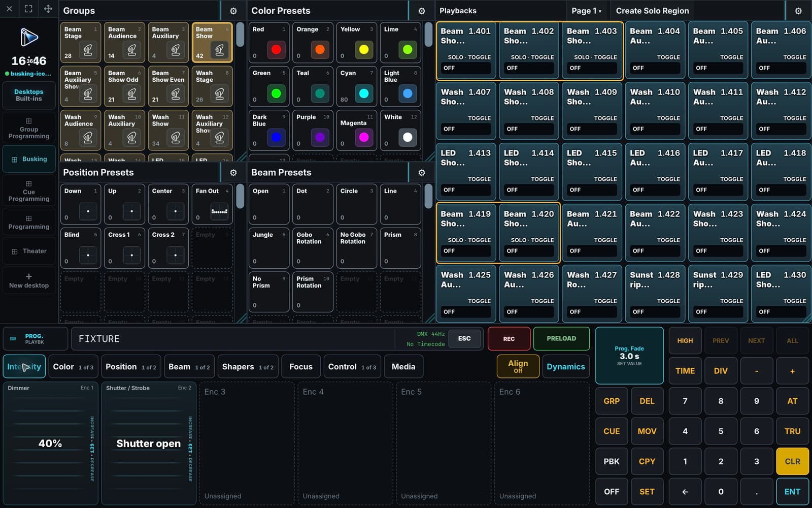
Task: Open Color Presets settings gear
Action: coord(421,11)
